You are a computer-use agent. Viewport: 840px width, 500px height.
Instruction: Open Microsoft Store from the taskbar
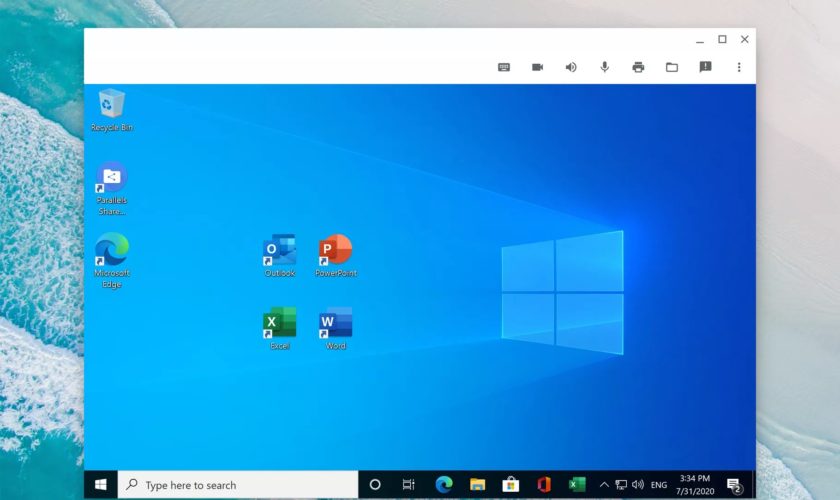pyautogui.click(x=511, y=485)
